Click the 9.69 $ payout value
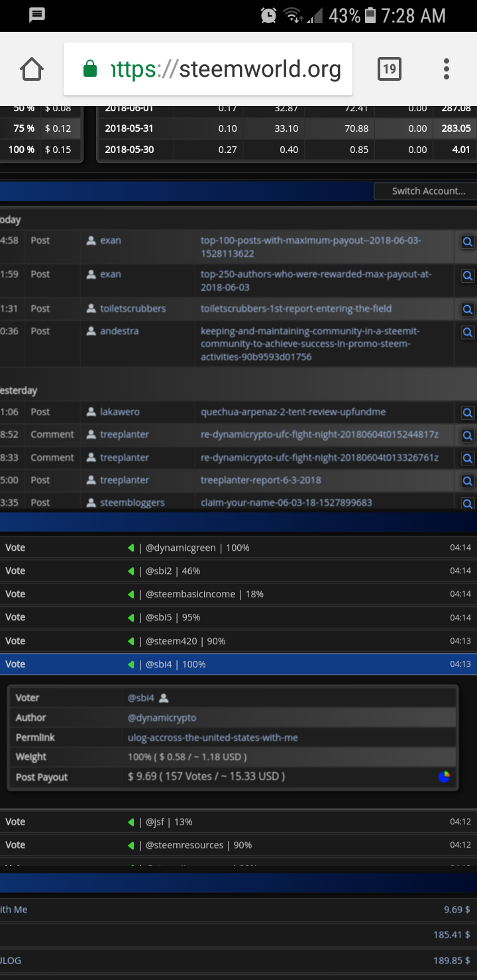This screenshot has height=980, width=477. 456,910
